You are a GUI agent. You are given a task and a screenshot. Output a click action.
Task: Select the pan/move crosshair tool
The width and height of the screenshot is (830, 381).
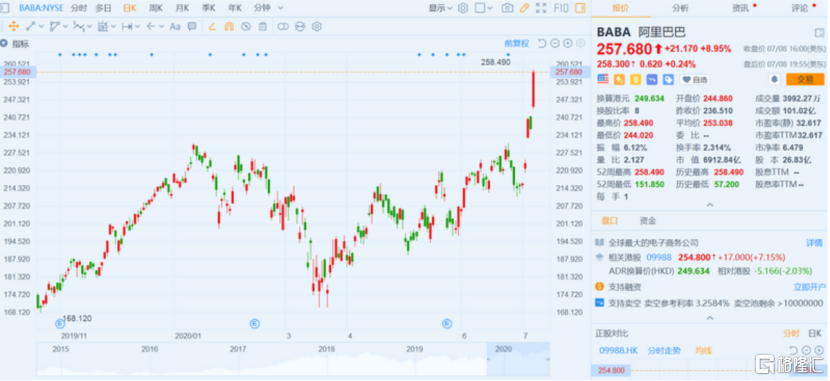pos(14,26)
